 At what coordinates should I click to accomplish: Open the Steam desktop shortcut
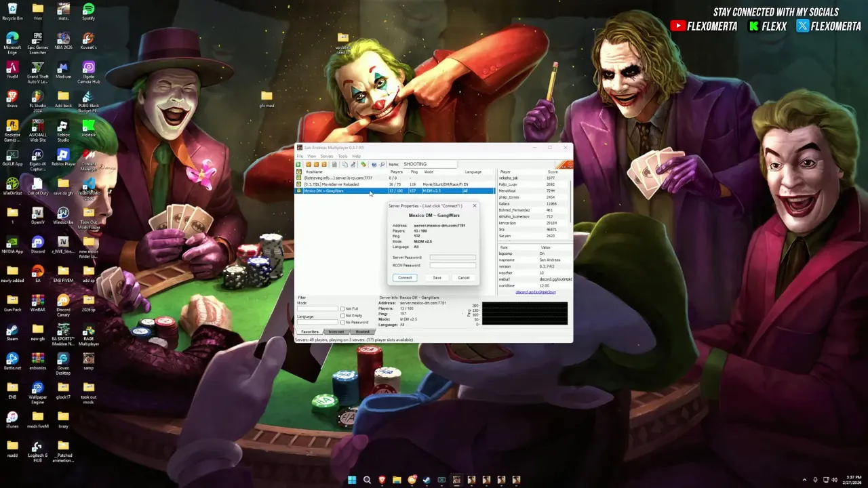(x=12, y=333)
